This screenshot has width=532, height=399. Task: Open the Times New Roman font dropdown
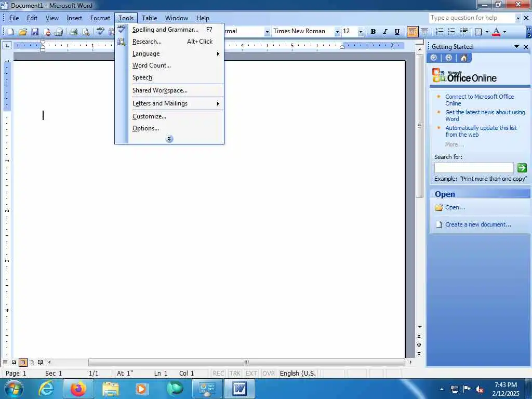tap(337, 32)
